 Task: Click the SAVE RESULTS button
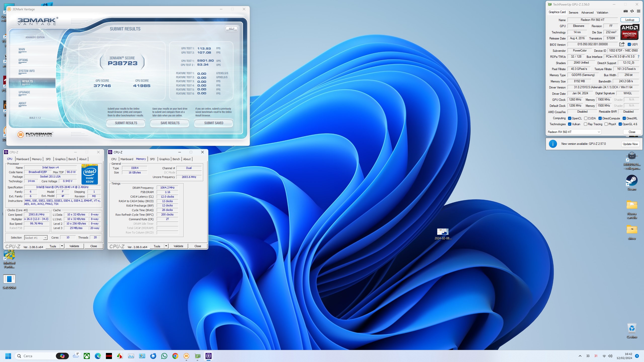[170, 123]
